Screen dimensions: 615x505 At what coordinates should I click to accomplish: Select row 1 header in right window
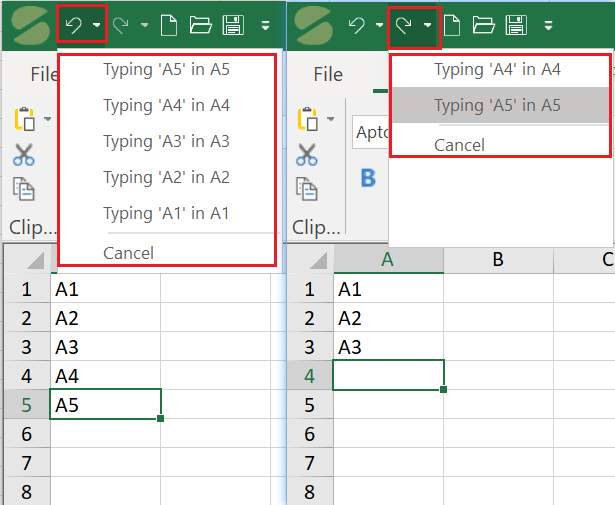[310, 289]
